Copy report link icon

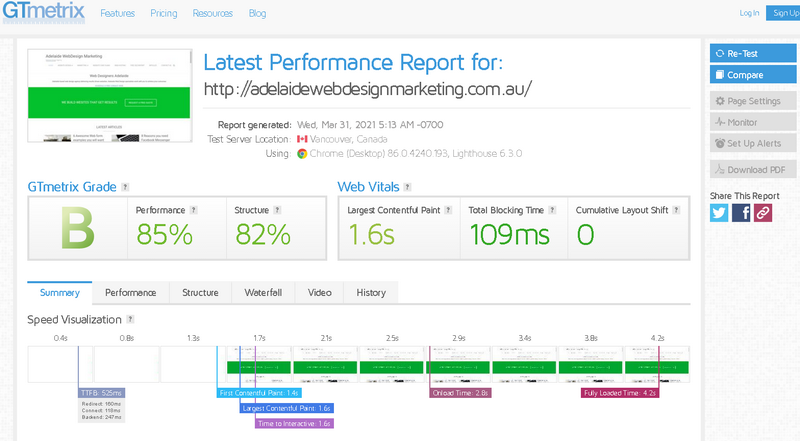763,213
